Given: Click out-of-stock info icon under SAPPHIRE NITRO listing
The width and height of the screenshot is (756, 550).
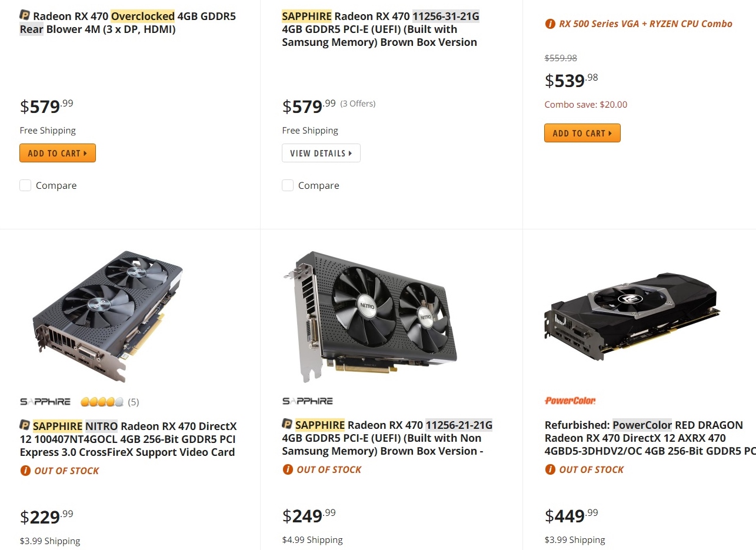Looking at the screenshot, I should (x=25, y=471).
